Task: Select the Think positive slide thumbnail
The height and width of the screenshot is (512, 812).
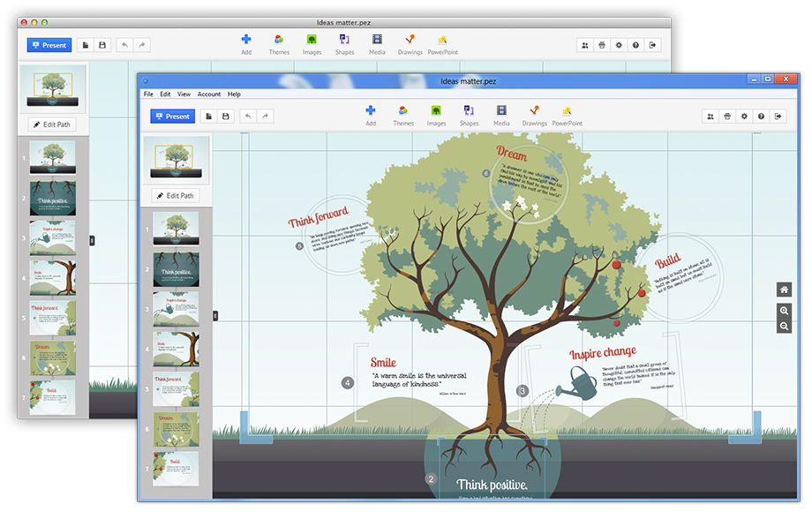Action: point(175,267)
